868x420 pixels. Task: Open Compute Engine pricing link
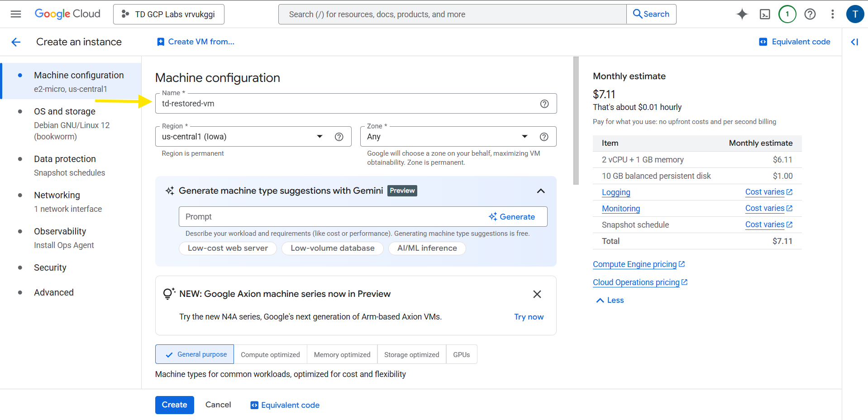634,264
